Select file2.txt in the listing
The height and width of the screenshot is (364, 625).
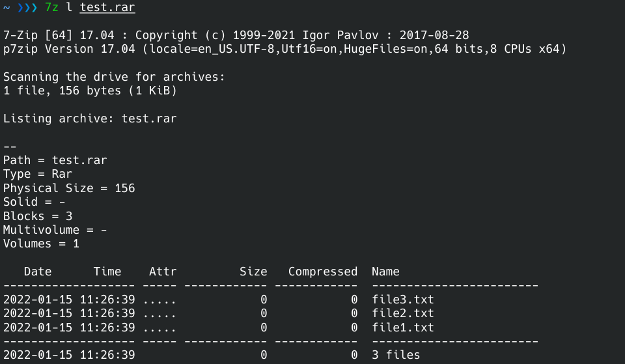tap(402, 313)
